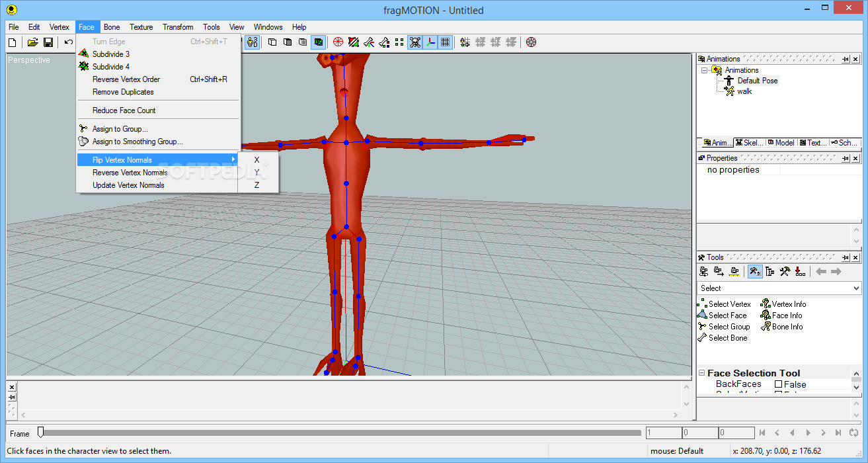The width and height of the screenshot is (868, 463).
Task: Move the Frame timeline slider thumb
Action: [x=41, y=433]
